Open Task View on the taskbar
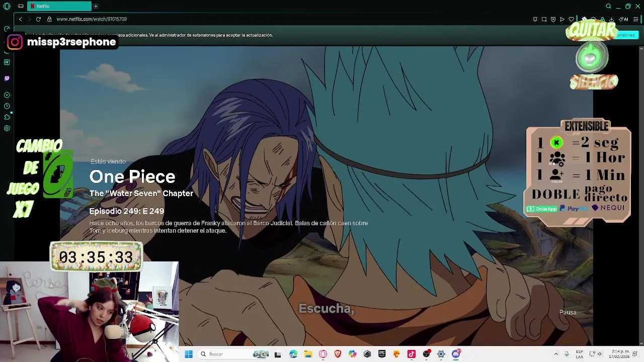Viewport: 644px width, 362px height. (278, 354)
